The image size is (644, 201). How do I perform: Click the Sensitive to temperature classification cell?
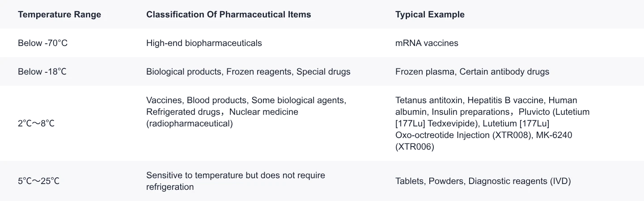point(236,181)
